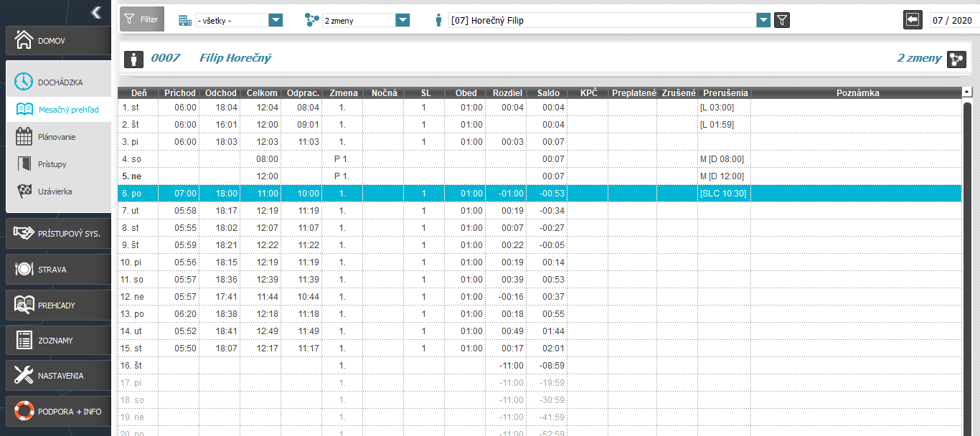Open the ZOZNAMY lists section
The image size is (980, 436).
(60, 341)
